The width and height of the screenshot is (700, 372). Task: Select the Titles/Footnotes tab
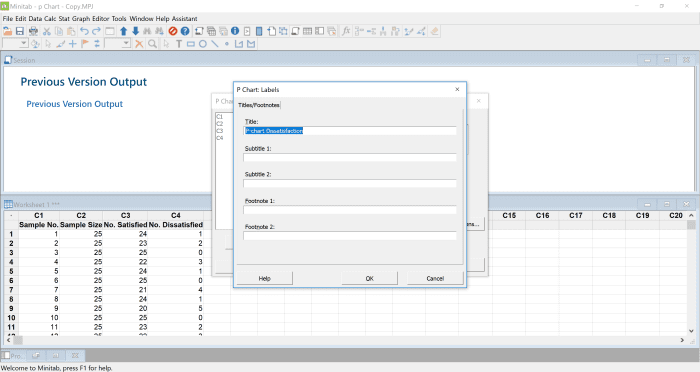(x=259, y=105)
